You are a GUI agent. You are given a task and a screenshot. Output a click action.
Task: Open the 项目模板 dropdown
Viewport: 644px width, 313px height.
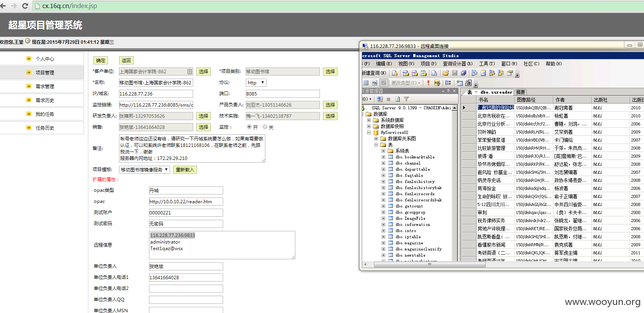pyautogui.click(x=144, y=170)
